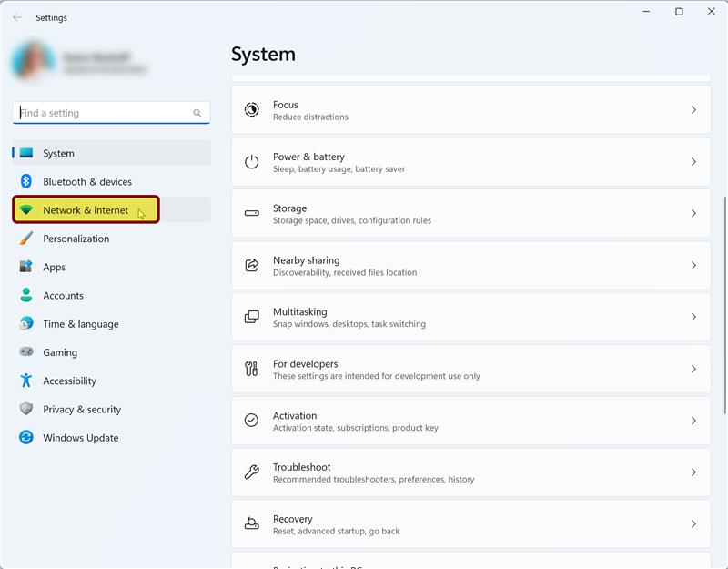Click the Accessibility figure icon
Screen dimensions: 728x569
click(26, 381)
